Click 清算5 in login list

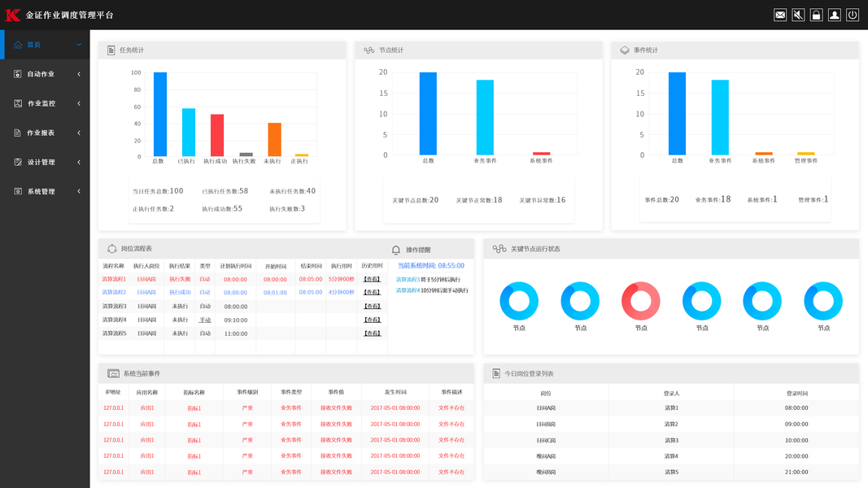point(671,473)
